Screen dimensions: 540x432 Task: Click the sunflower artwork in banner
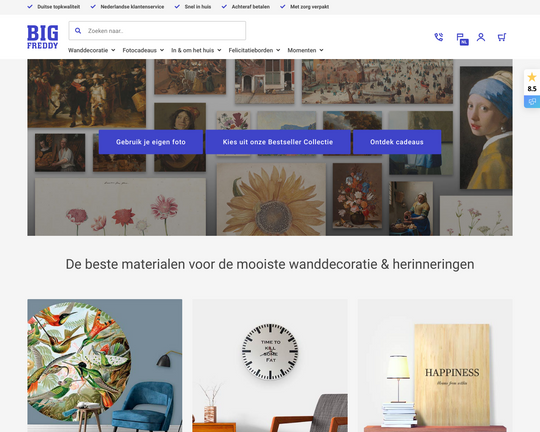click(x=271, y=199)
